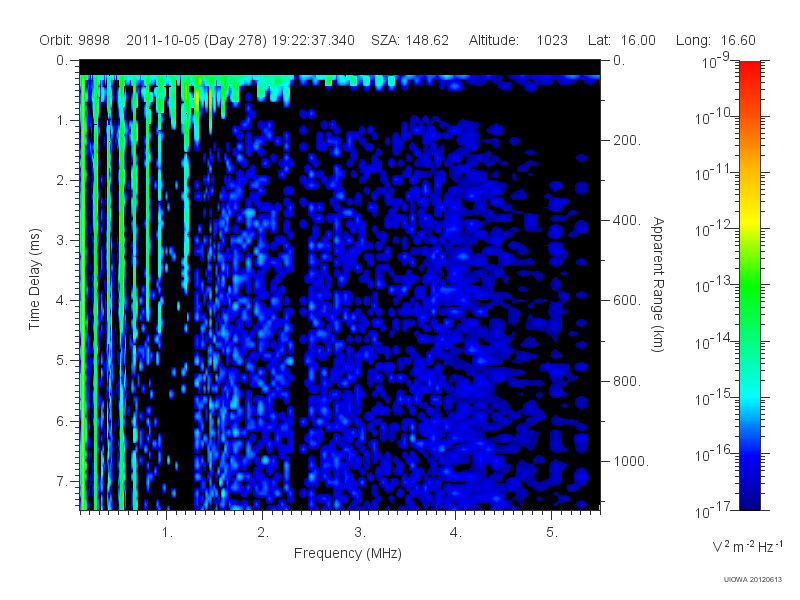This screenshot has height=600, width=800.
Task: Click the 'Lat: 16.00' header text
Action: (621, 40)
